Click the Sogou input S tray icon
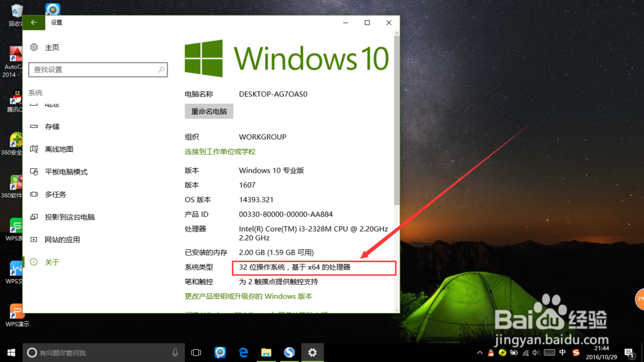Screen dimensions: 644x362 coord(576,353)
